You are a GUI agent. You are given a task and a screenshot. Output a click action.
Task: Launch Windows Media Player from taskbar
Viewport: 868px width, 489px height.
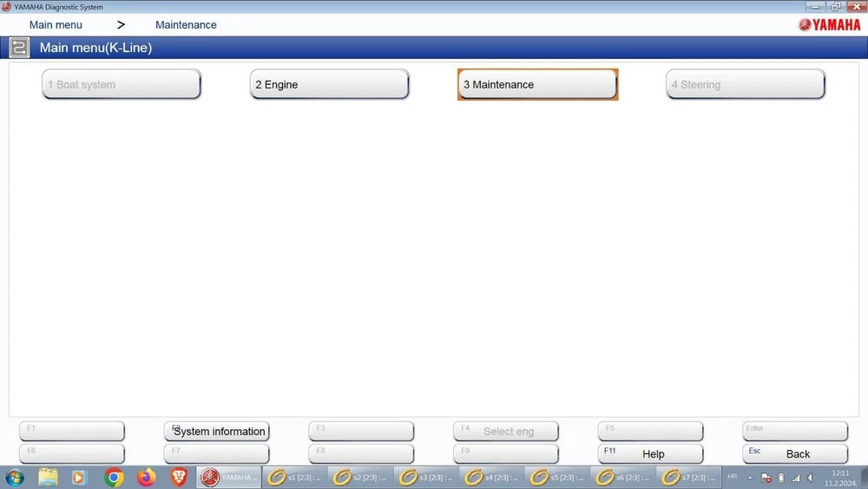click(x=79, y=478)
